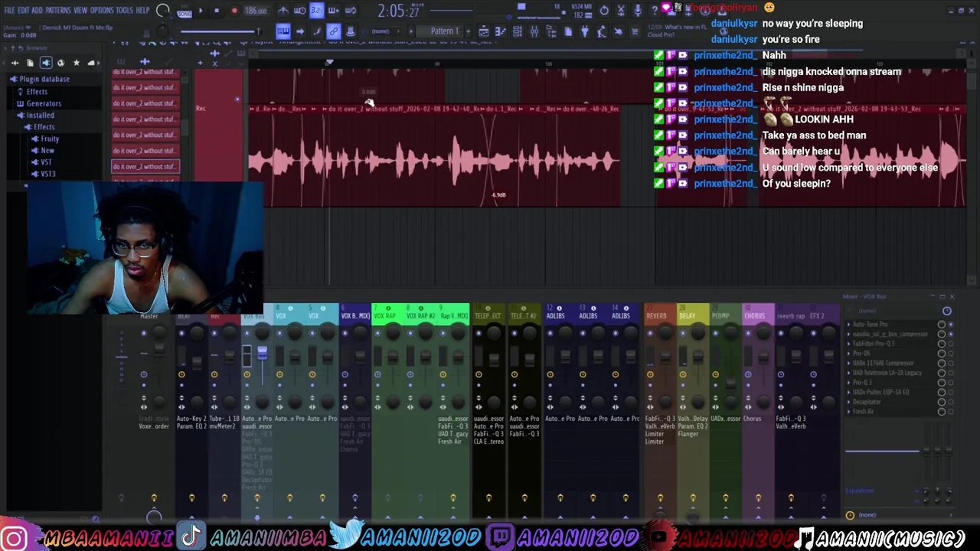Switch browser to the files page icon
This screenshot has width=980, height=551.
tap(30, 63)
